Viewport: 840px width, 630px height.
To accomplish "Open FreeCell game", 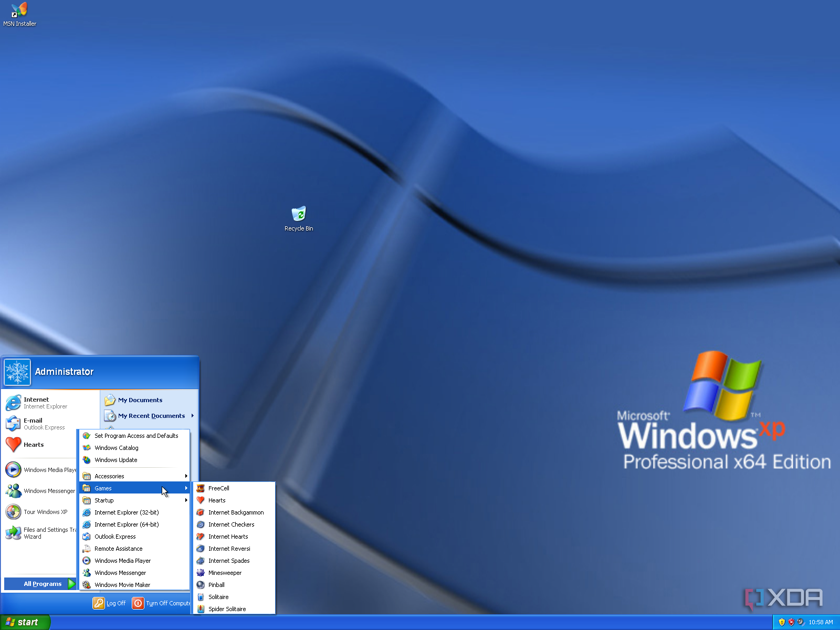I will (218, 488).
